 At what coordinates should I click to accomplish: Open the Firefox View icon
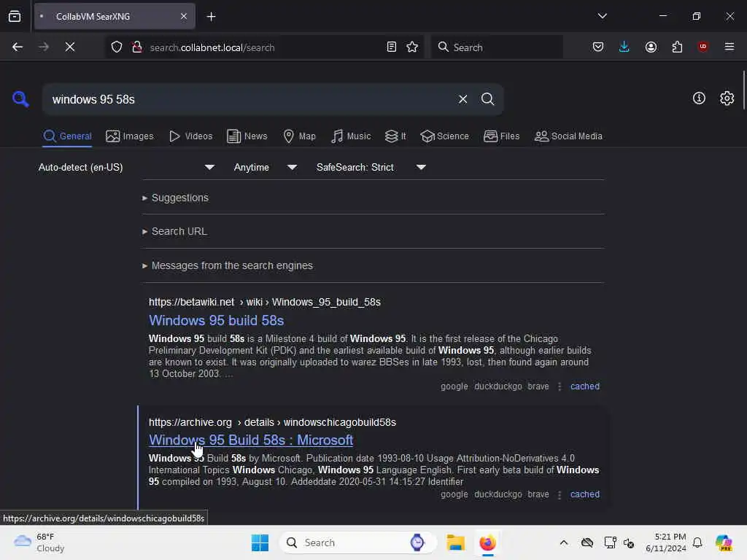15,16
